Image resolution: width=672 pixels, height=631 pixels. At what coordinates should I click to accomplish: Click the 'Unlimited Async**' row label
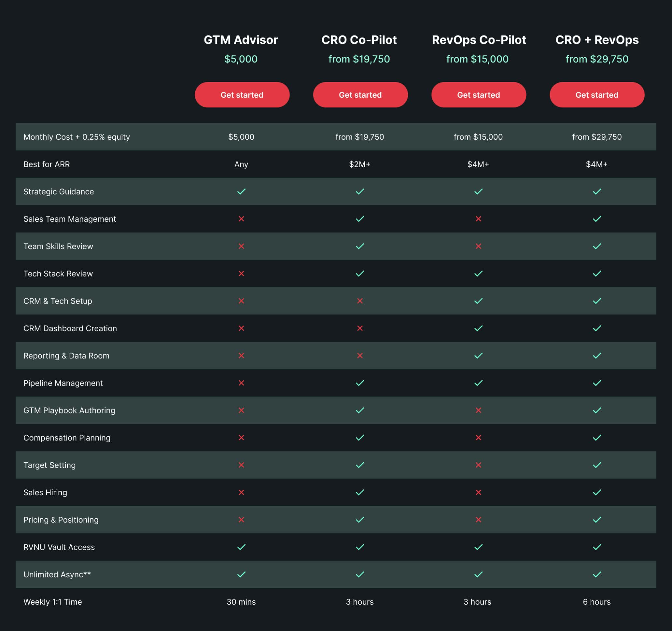pyautogui.click(x=57, y=575)
